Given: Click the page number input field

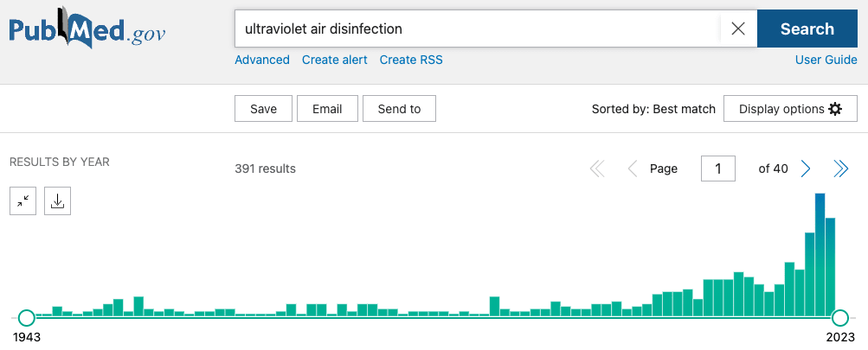Looking at the screenshot, I should pyautogui.click(x=717, y=169).
